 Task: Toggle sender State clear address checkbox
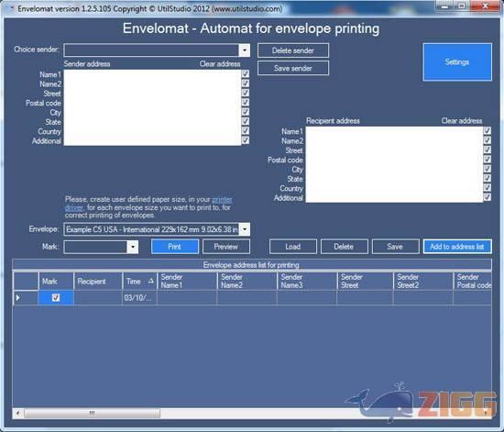[x=246, y=121]
